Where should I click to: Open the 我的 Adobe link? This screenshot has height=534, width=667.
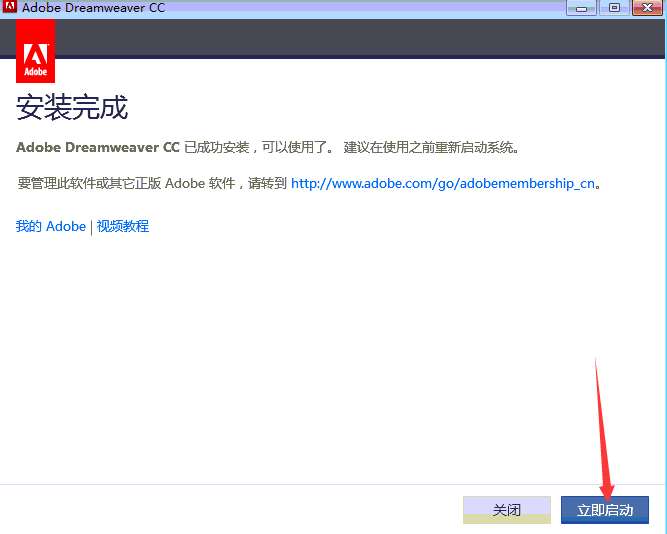tap(51, 226)
